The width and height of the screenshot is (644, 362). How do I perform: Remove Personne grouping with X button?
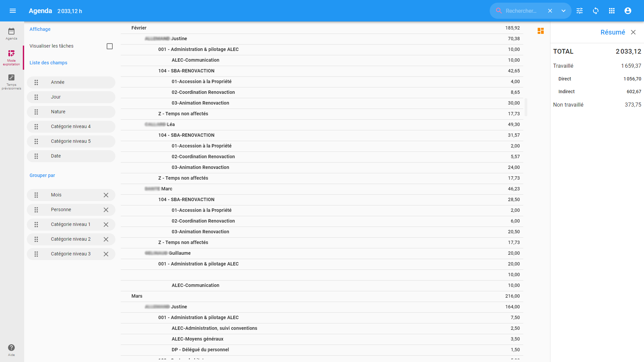pos(106,209)
